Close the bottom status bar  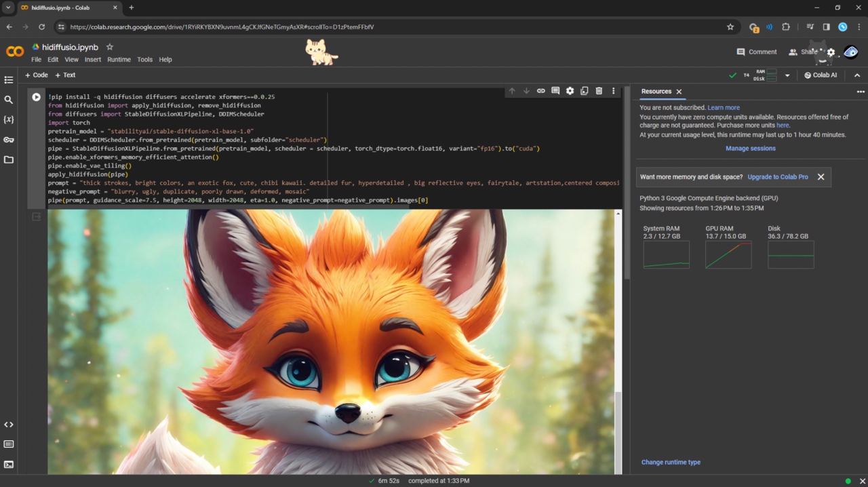coord(862,481)
